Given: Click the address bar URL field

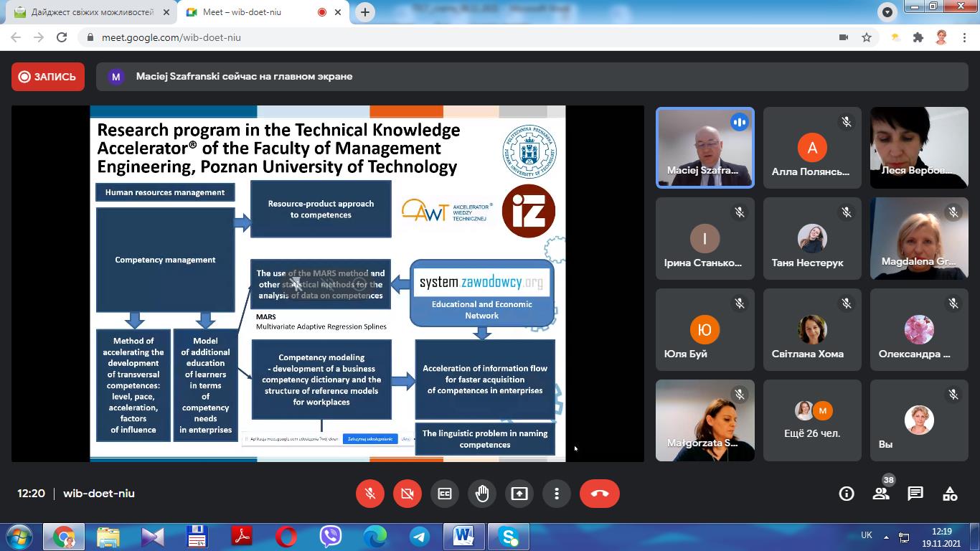Looking at the screenshot, I should point(459,37).
